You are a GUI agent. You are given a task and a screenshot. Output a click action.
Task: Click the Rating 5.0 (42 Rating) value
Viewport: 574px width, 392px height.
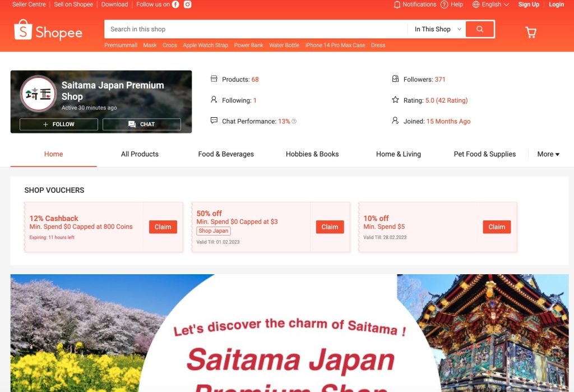tap(446, 100)
